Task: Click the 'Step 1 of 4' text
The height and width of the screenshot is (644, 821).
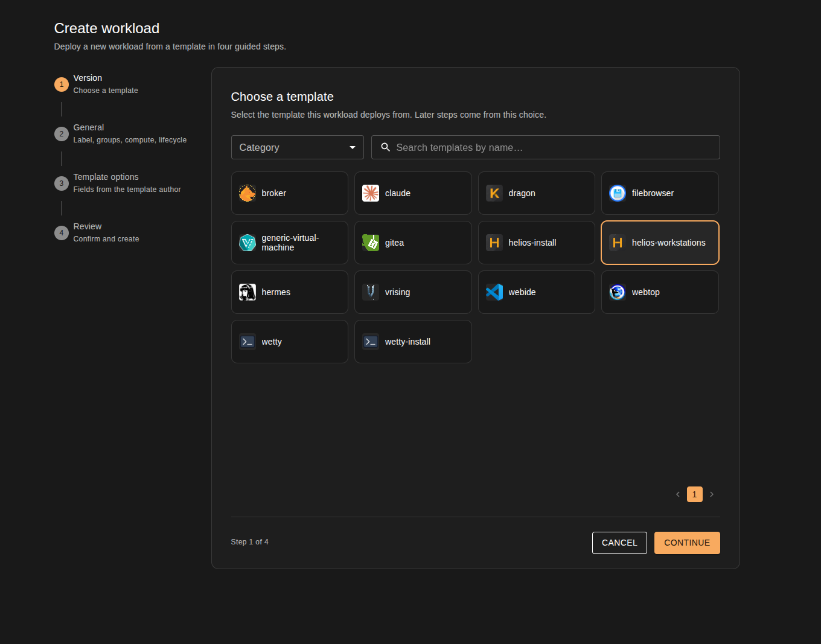Action: click(x=250, y=542)
